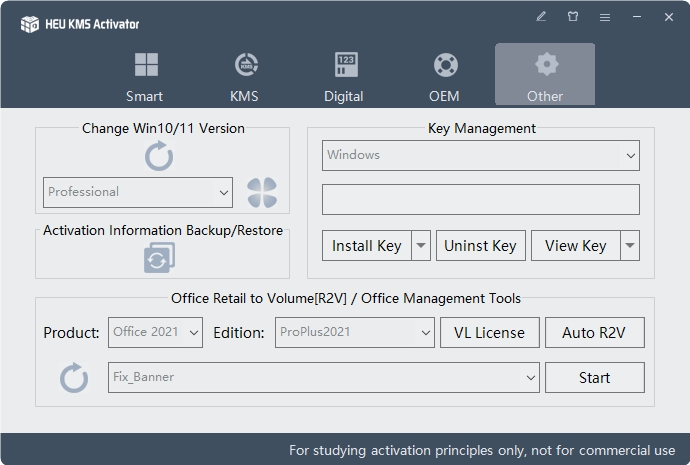The width and height of the screenshot is (690, 465).
Task: Click the Install Key button
Action: tap(367, 245)
